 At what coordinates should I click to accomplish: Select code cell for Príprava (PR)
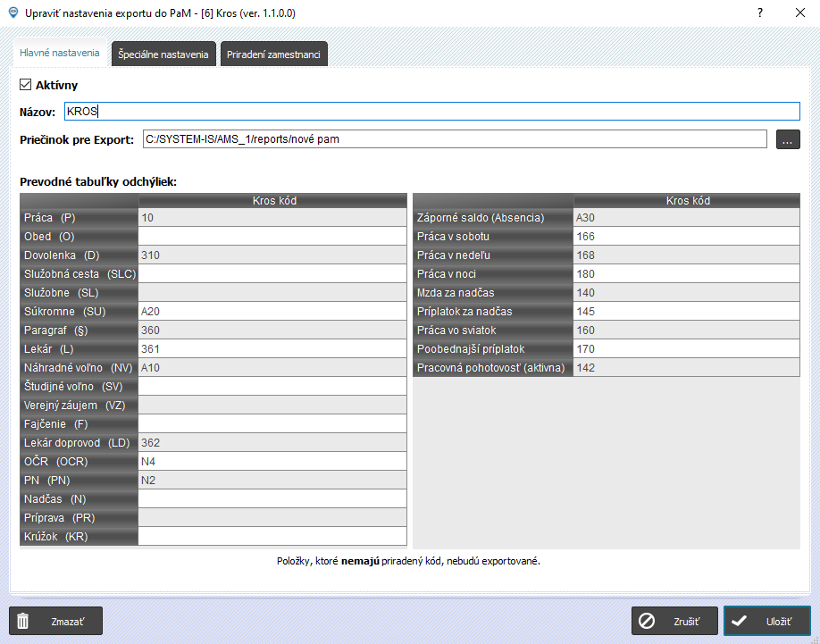pos(272,518)
